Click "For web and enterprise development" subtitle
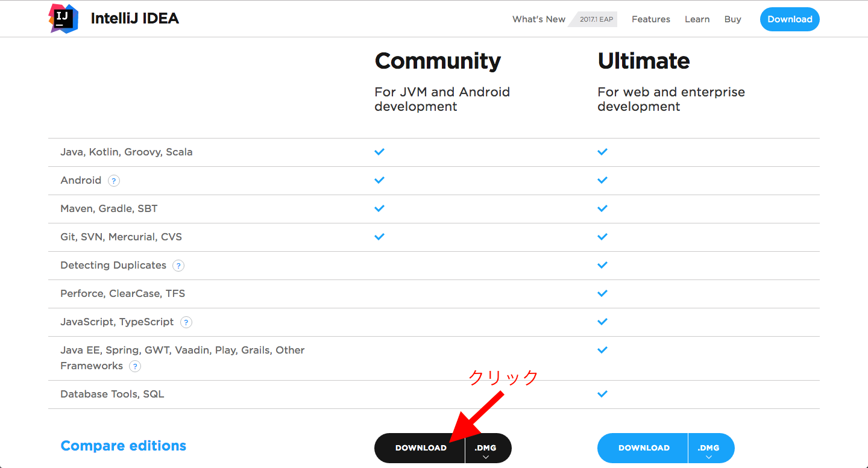Image resolution: width=868 pixels, height=468 pixels. [671, 99]
